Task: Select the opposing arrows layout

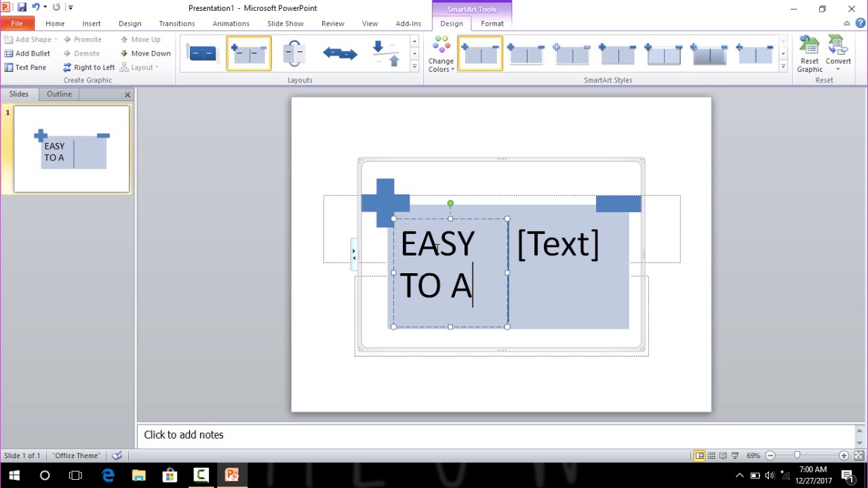Action: tap(340, 53)
